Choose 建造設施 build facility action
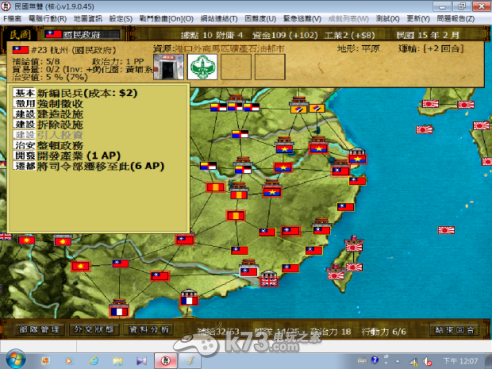The height and width of the screenshot is (369, 492). (x=48, y=114)
